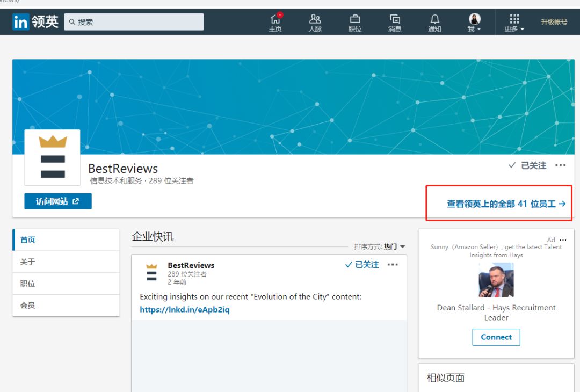Expand the 我 profile dropdown
Viewport: 580px width, 392px height.
tap(475, 23)
